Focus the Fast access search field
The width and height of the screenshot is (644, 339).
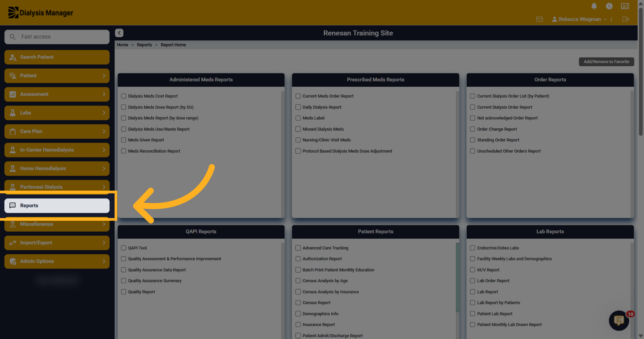tap(57, 37)
